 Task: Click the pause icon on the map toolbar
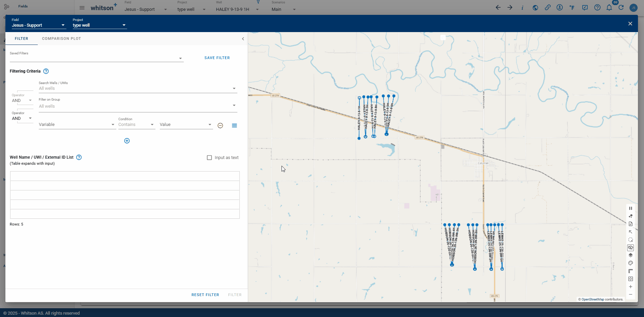click(x=631, y=208)
